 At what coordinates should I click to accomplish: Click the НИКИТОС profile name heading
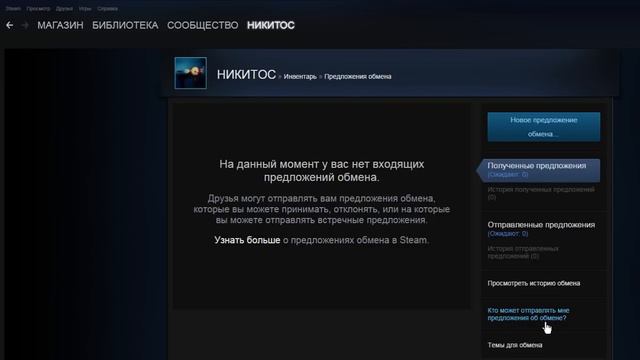point(246,75)
